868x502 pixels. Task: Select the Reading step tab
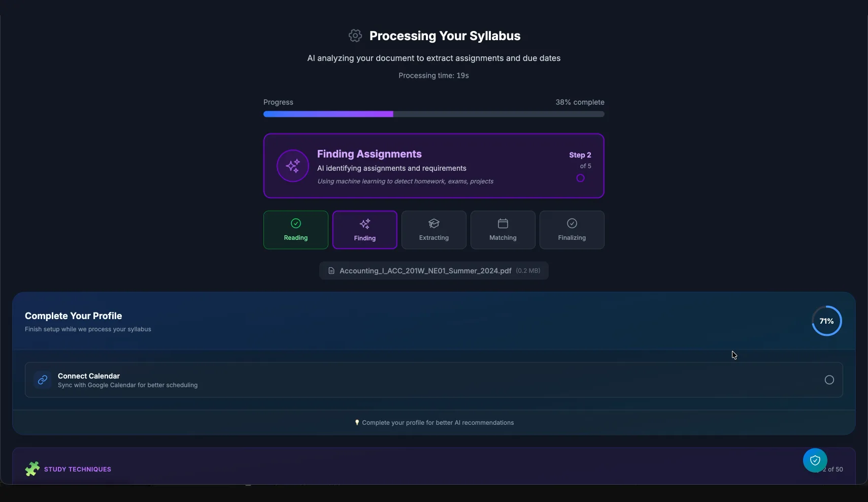(296, 230)
